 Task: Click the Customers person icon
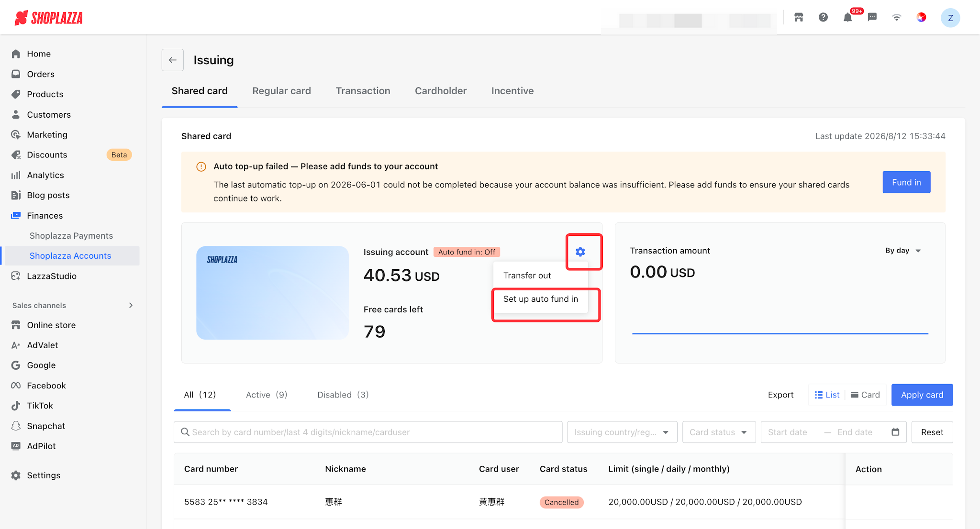[x=16, y=114]
